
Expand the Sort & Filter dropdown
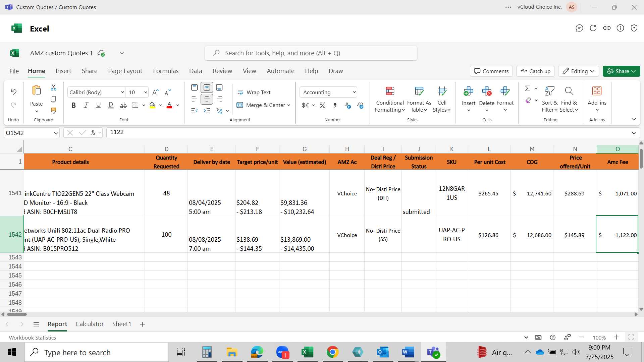[549, 100]
